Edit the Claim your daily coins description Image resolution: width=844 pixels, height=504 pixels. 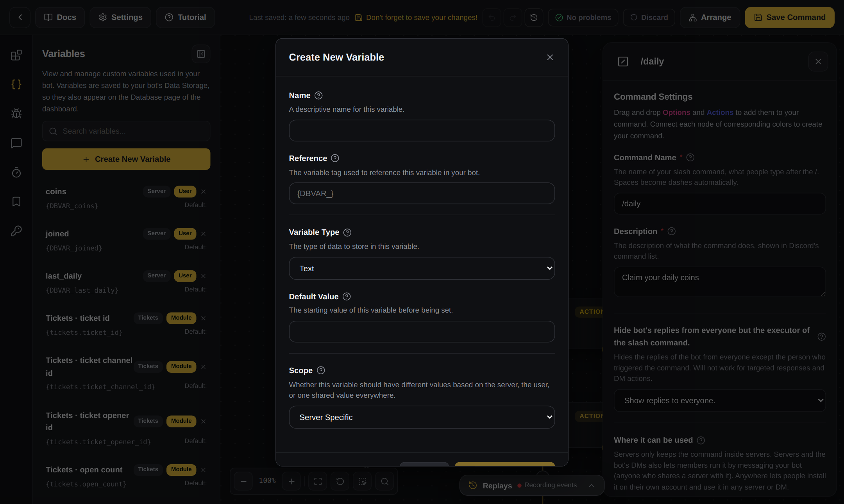coord(719,282)
